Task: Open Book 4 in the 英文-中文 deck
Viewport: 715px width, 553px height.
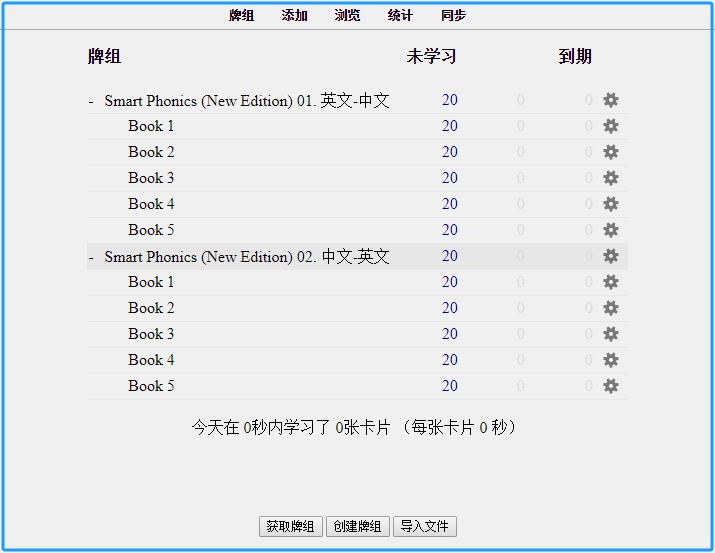Action: point(151,204)
